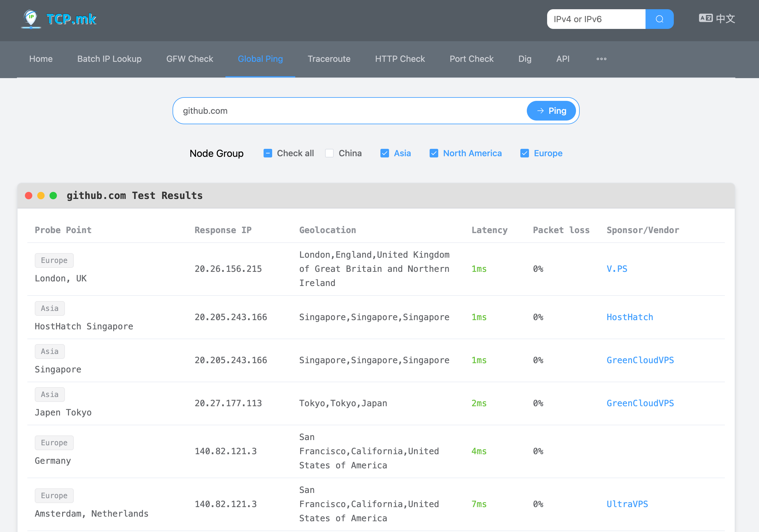This screenshot has width=759, height=532.
Task: Enable the China node group checkbox
Action: click(x=329, y=153)
